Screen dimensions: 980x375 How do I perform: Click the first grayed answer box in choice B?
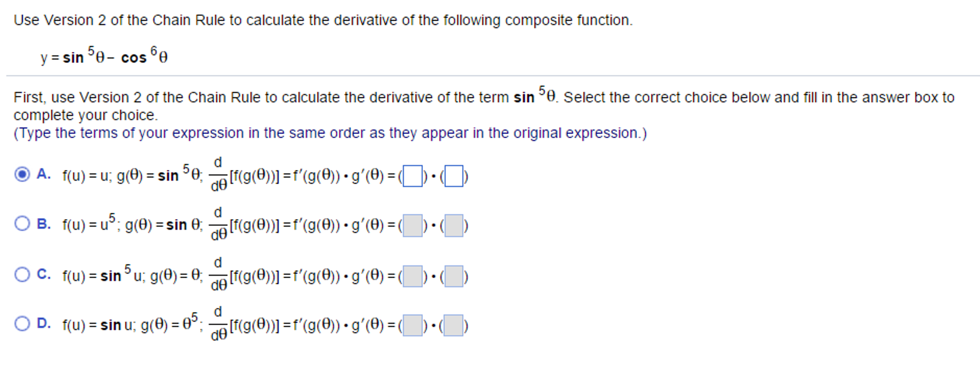click(413, 226)
